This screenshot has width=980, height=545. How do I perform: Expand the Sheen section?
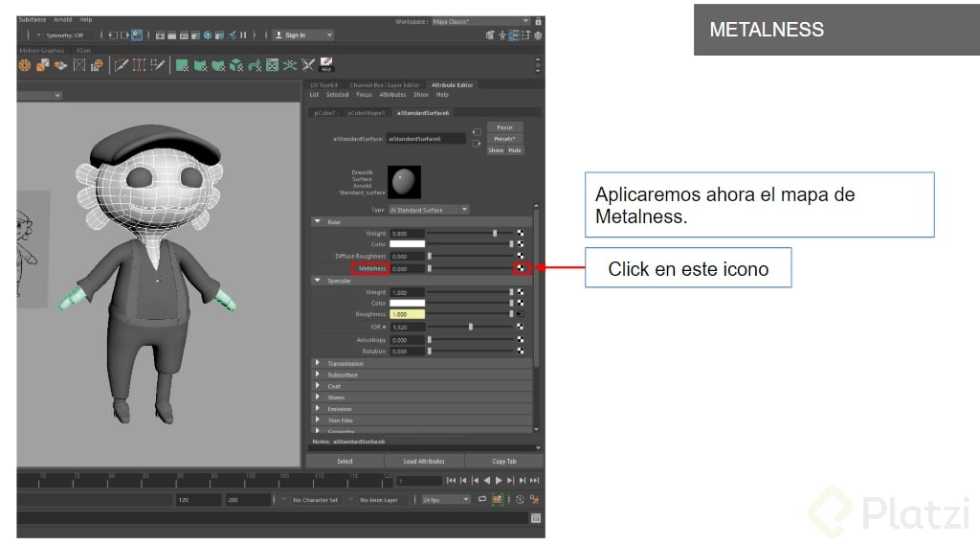(x=318, y=397)
